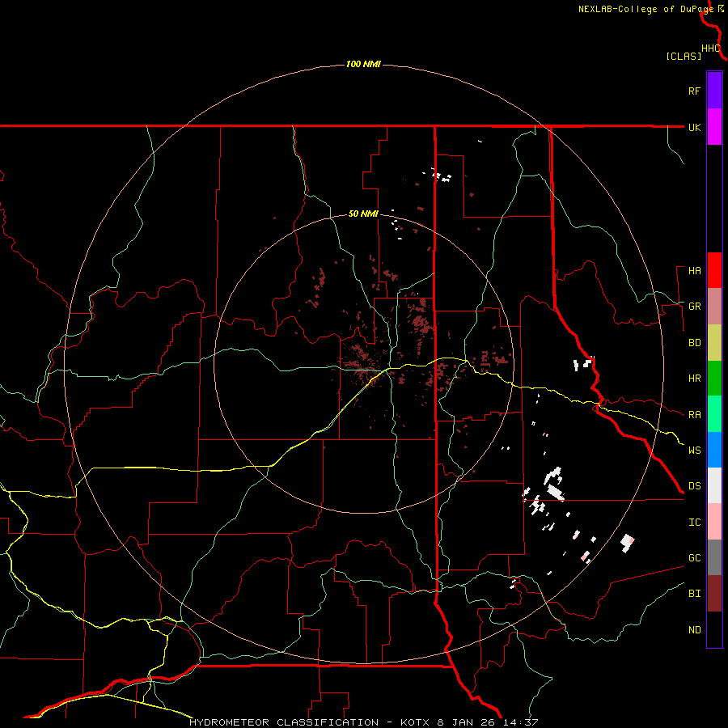728x728 pixels.
Task: Click the violet RF legend color swatch
Action: (714, 91)
